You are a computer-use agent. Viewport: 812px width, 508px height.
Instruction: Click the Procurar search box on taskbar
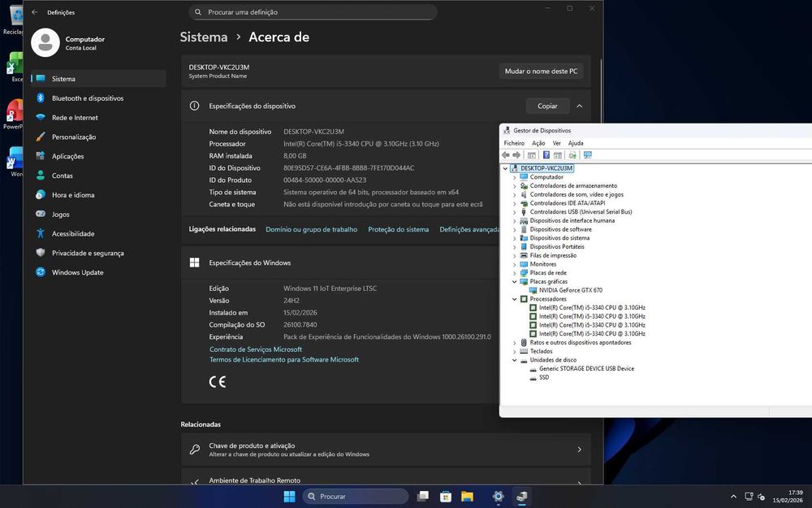(x=356, y=496)
